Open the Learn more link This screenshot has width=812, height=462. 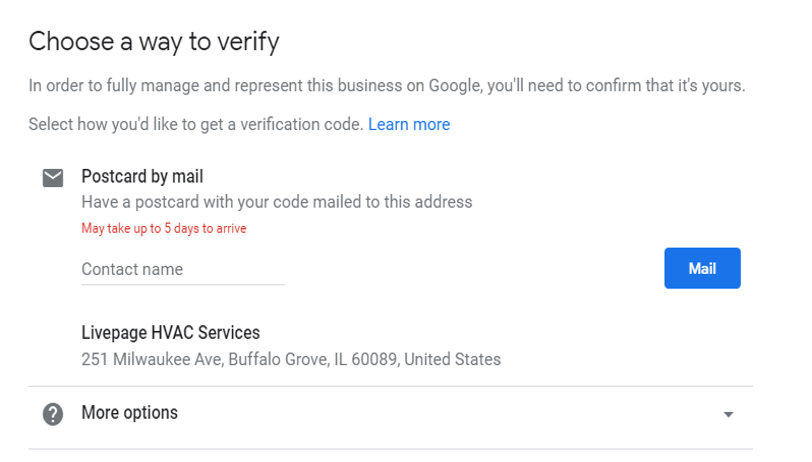[409, 124]
